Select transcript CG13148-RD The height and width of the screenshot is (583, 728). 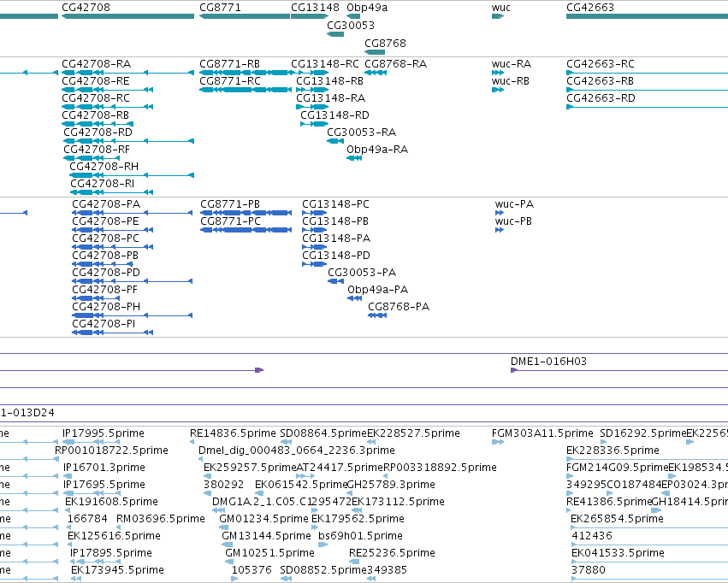[x=334, y=115]
